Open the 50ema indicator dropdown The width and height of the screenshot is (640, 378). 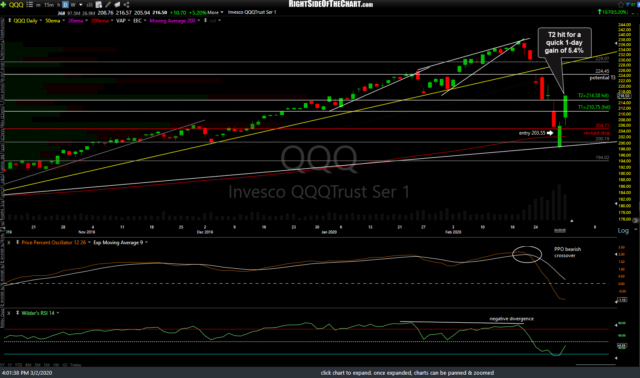pyautogui.click(x=63, y=20)
